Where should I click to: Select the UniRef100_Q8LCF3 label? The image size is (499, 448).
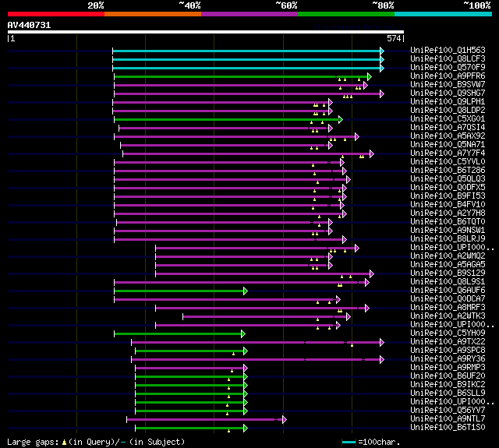click(x=448, y=58)
